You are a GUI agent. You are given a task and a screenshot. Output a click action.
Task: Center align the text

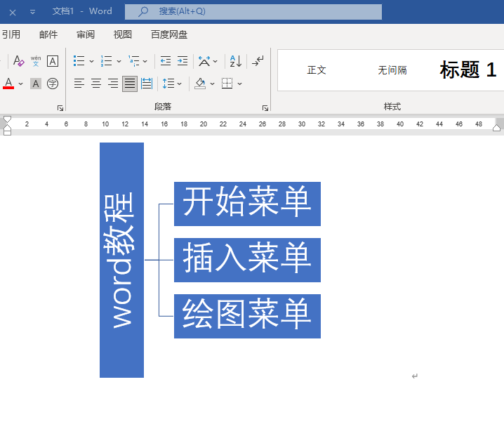(x=96, y=84)
